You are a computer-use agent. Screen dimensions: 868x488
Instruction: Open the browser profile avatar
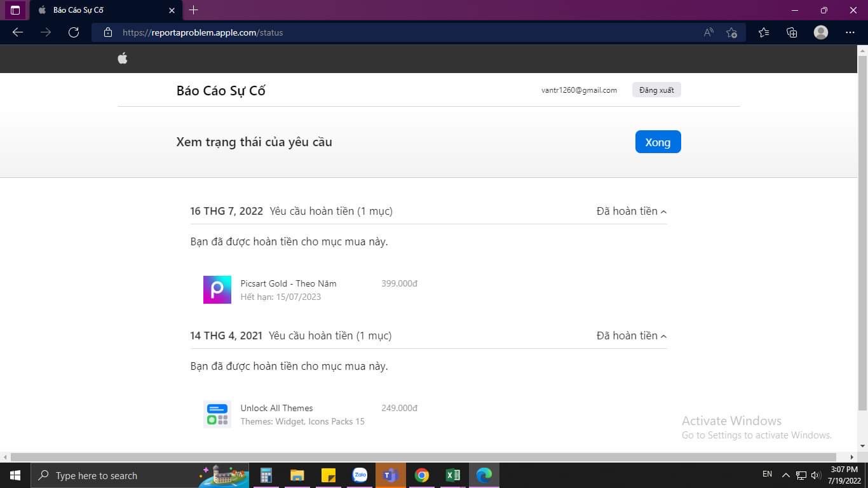click(x=821, y=32)
